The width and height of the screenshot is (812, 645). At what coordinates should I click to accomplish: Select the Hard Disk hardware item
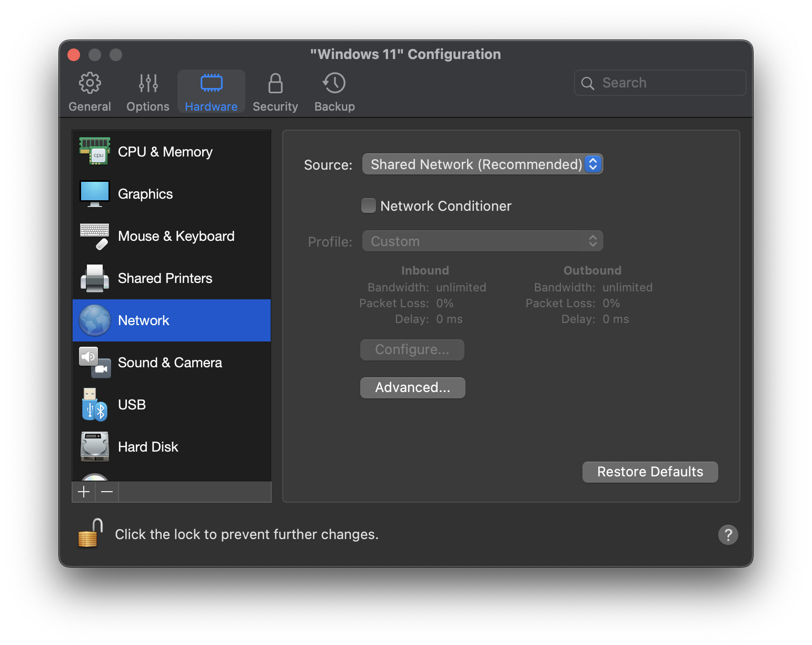[148, 447]
